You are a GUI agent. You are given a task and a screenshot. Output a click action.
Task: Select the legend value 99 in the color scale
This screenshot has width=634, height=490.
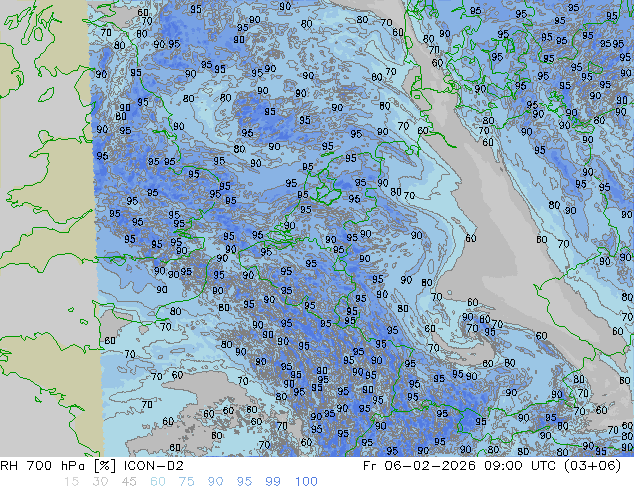(273, 482)
